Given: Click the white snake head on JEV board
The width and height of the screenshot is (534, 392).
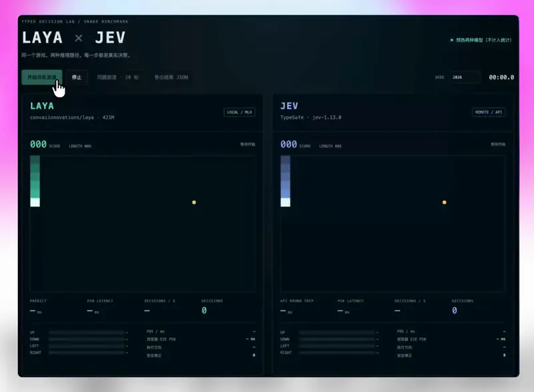Looking at the screenshot, I should pos(286,202).
